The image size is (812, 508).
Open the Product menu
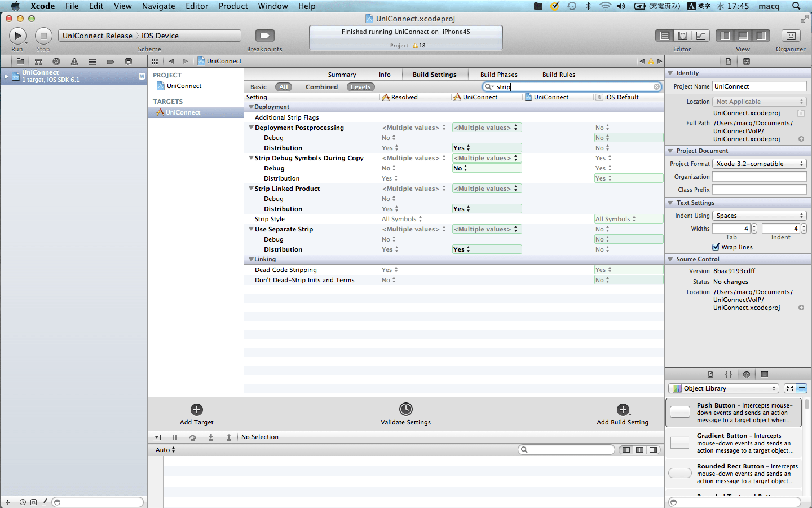pyautogui.click(x=233, y=6)
